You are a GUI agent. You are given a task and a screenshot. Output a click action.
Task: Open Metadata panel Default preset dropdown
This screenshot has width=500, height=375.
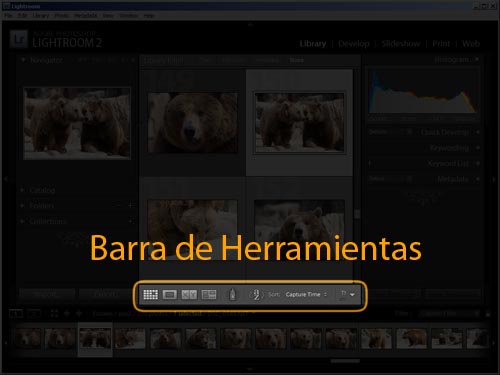(x=391, y=179)
